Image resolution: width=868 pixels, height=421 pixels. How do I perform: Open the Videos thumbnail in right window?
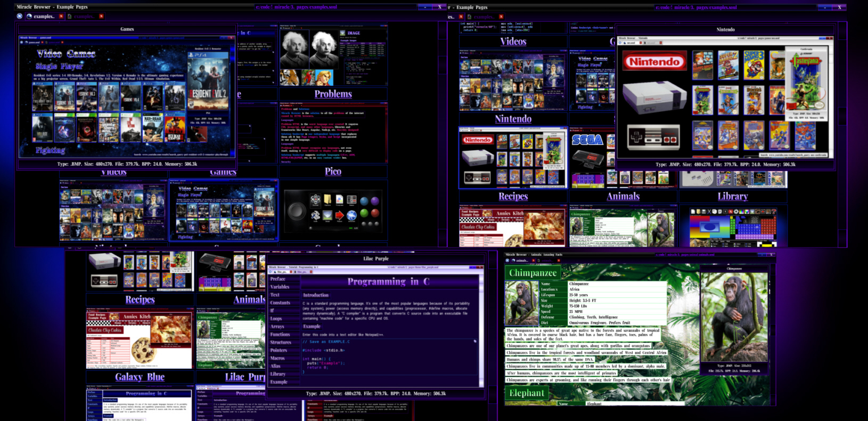pos(513,80)
